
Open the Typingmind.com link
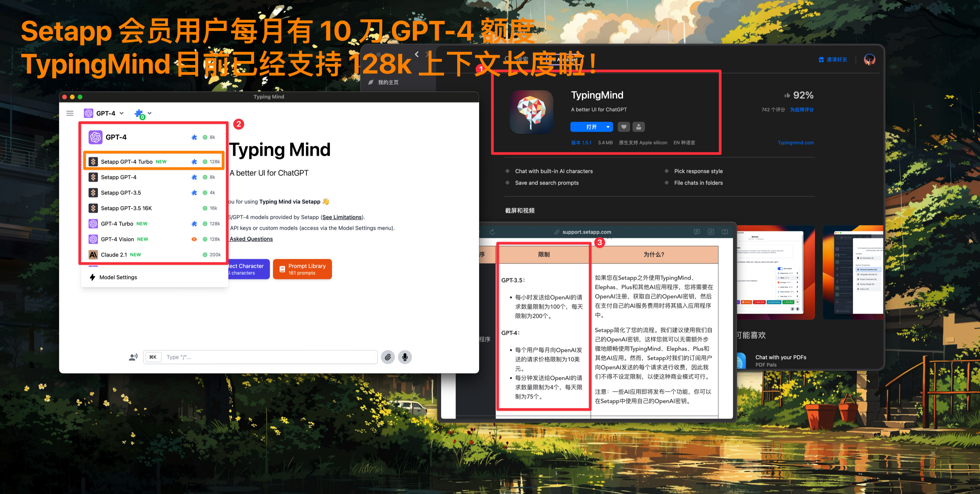tap(796, 142)
